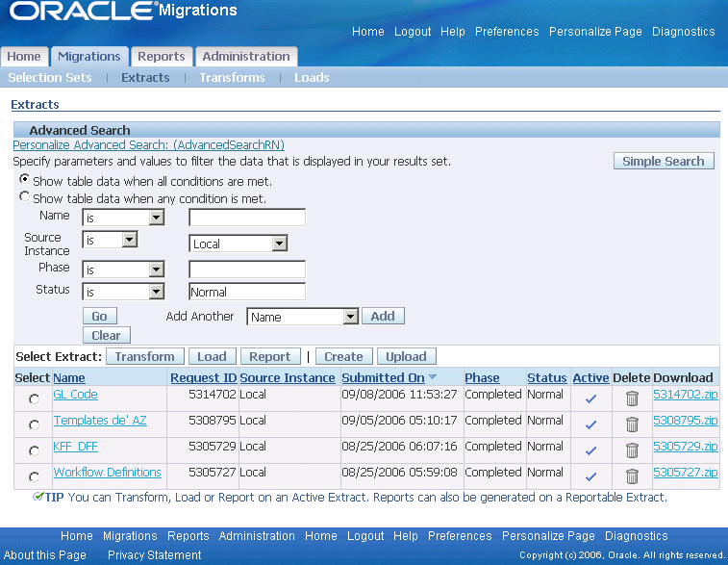This screenshot has height=565, width=728.
Task: Click the Active checkmark for Workflow Definitions
Action: click(590, 476)
